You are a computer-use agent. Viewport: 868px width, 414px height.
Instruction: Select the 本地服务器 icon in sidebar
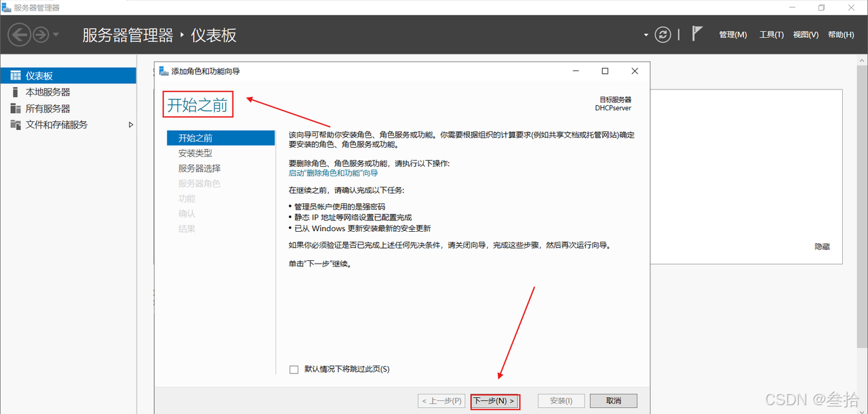click(x=16, y=92)
